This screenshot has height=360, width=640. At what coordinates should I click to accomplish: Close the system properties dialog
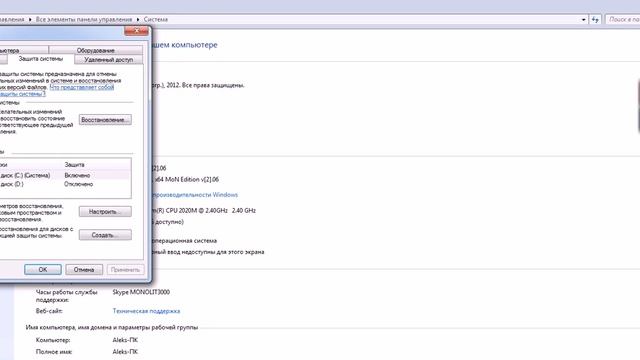pos(136,31)
